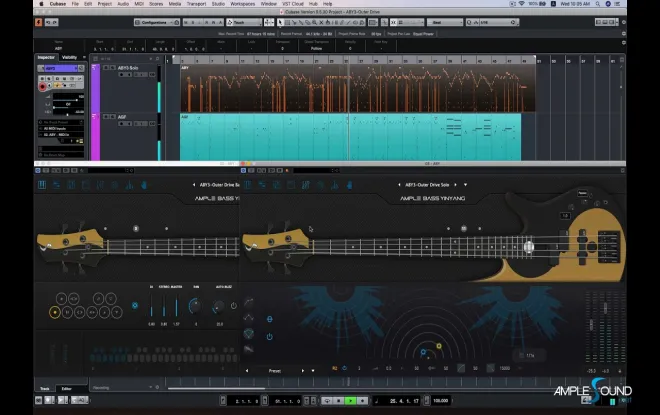Click the next arrow beside the Preset label
Image resolution: width=660 pixels, height=415 pixels.
tap(302, 371)
